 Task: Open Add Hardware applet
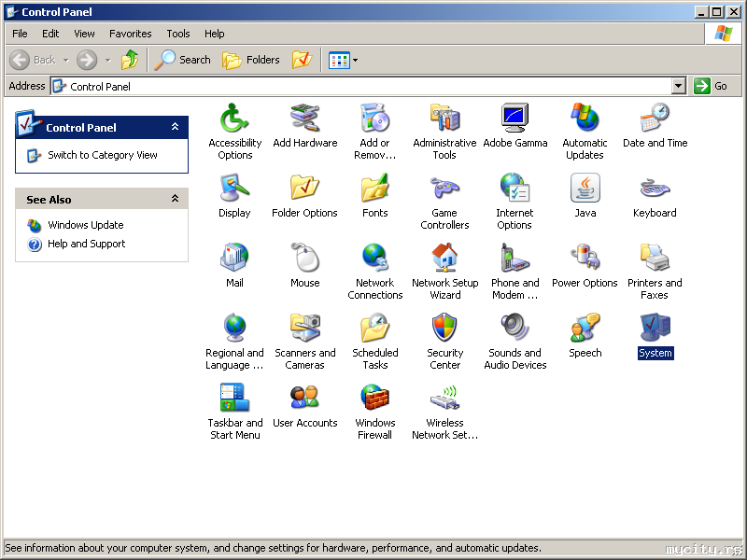point(304,119)
